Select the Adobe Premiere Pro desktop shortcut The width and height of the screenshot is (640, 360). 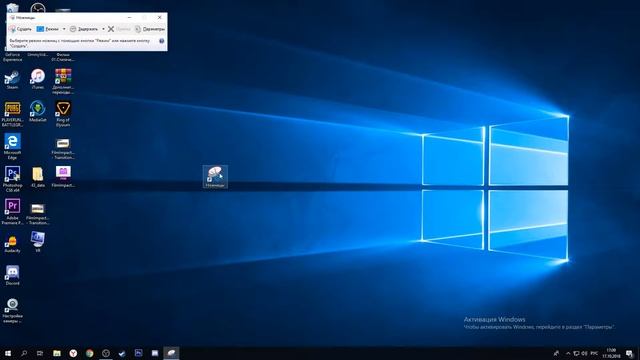(x=12, y=212)
